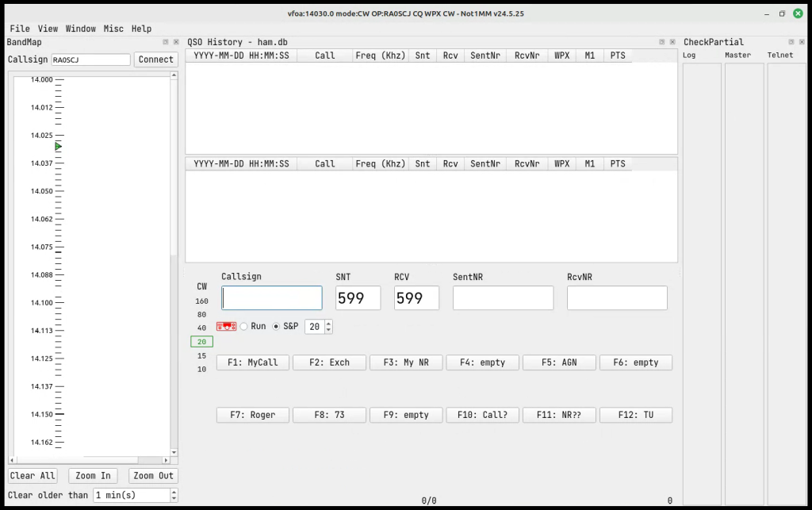The height and width of the screenshot is (510, 812).
Task: Open the Misc menu
Action: coord(113,29)
